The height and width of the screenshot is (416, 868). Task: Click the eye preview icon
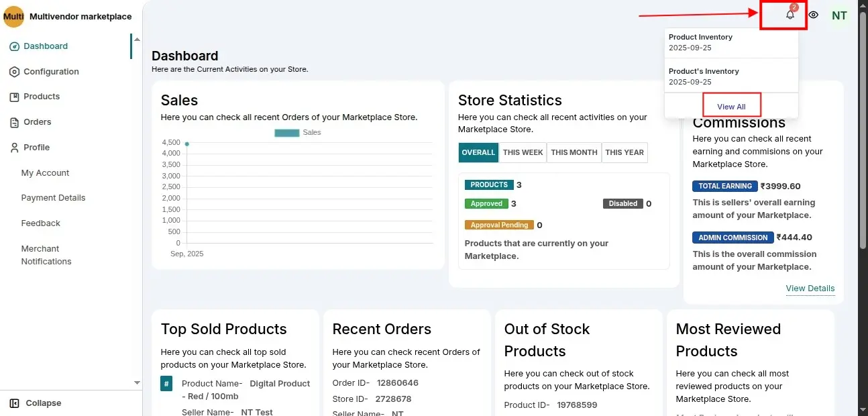click(x=813, y=15)
